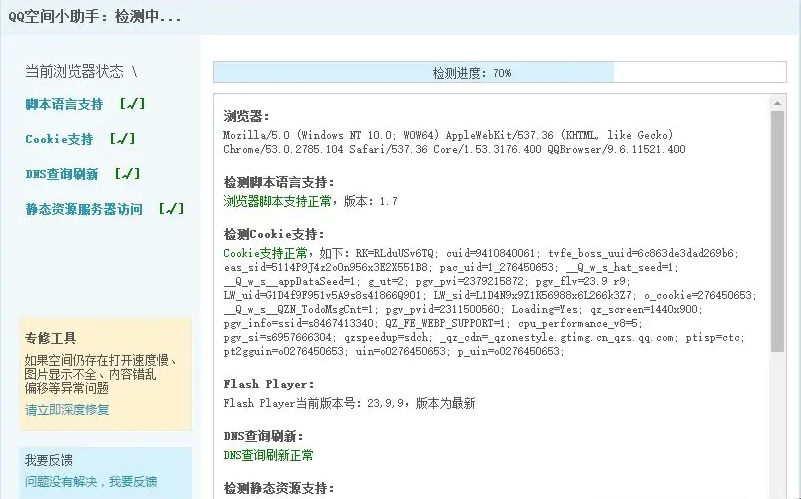This screenshot has width=801, height=499.
Task: Click the 专修工具 heading
Action: (50, 338)
